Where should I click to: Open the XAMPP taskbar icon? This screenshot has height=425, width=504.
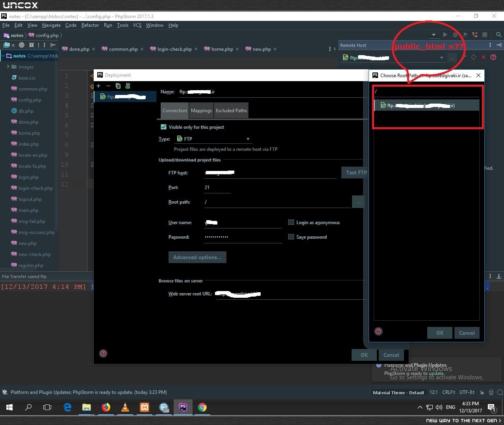[145, 407]
